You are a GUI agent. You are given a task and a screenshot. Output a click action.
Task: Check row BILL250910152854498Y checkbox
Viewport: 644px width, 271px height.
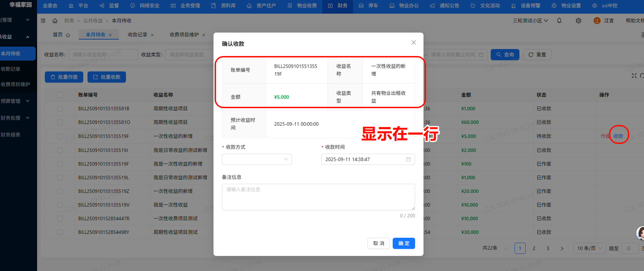pos(60,232)
